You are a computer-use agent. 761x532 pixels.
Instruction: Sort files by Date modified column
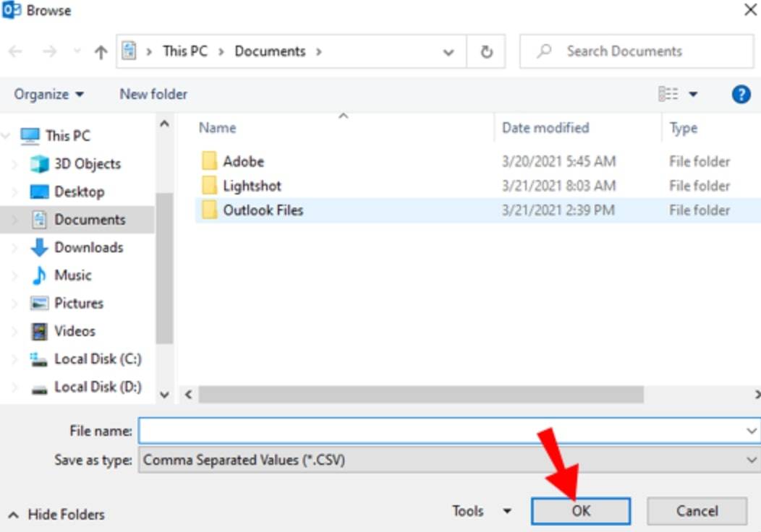click(x=545, y=127)
